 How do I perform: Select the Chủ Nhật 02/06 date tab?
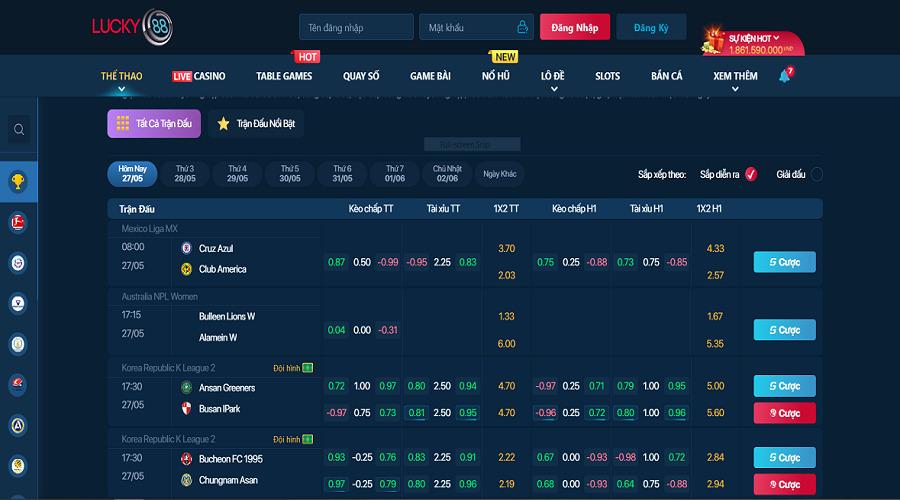point(447,174)
